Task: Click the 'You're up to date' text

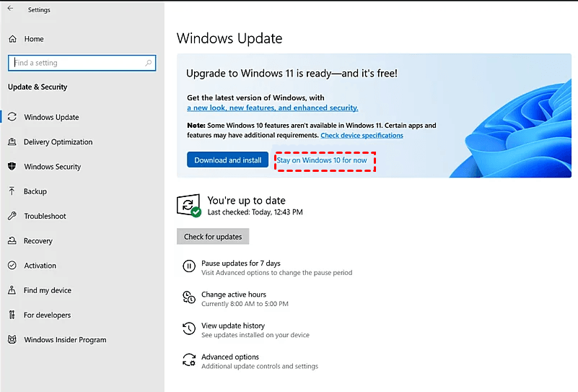Action: pyautogui.click(x=246, y=200)
